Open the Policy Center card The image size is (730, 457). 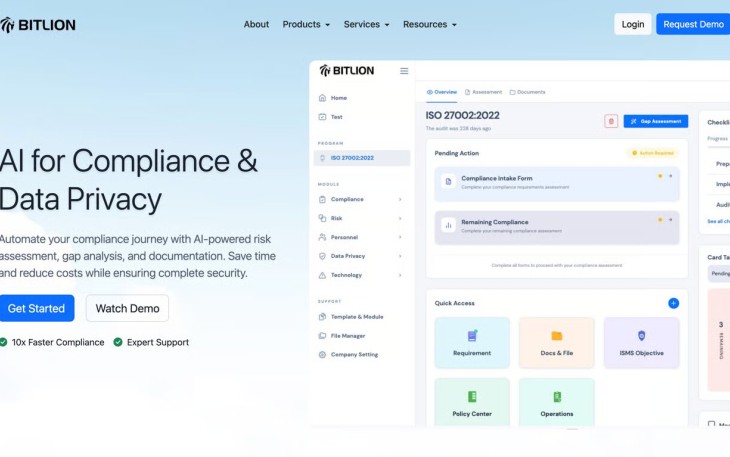pos(472,403)
